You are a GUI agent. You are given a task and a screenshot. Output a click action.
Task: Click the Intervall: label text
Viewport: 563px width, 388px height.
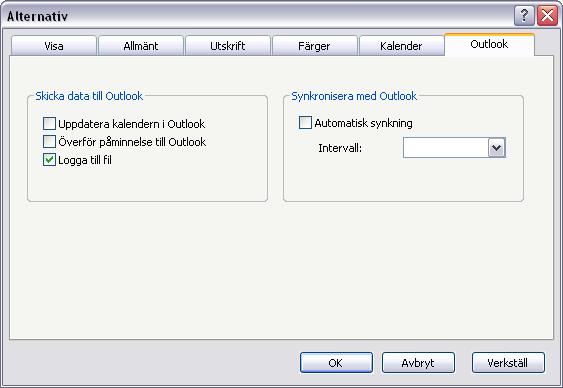click(x=340, y=148)
